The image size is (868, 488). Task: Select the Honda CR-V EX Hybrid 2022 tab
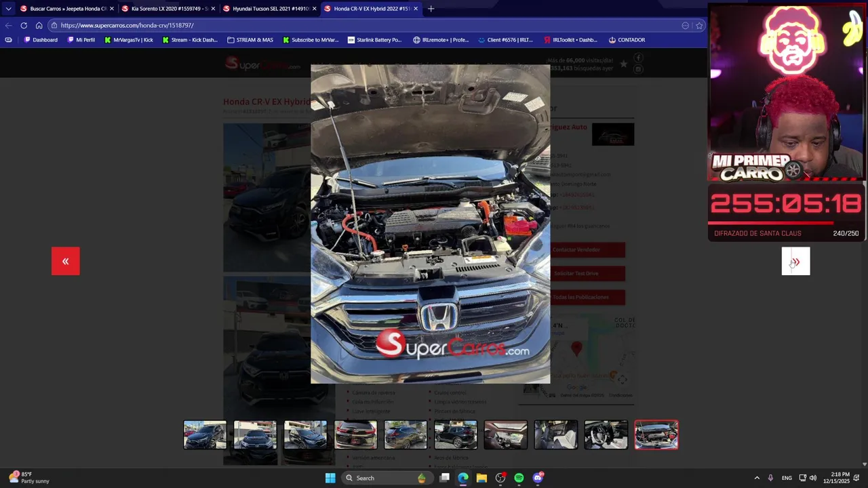[371, 9]
